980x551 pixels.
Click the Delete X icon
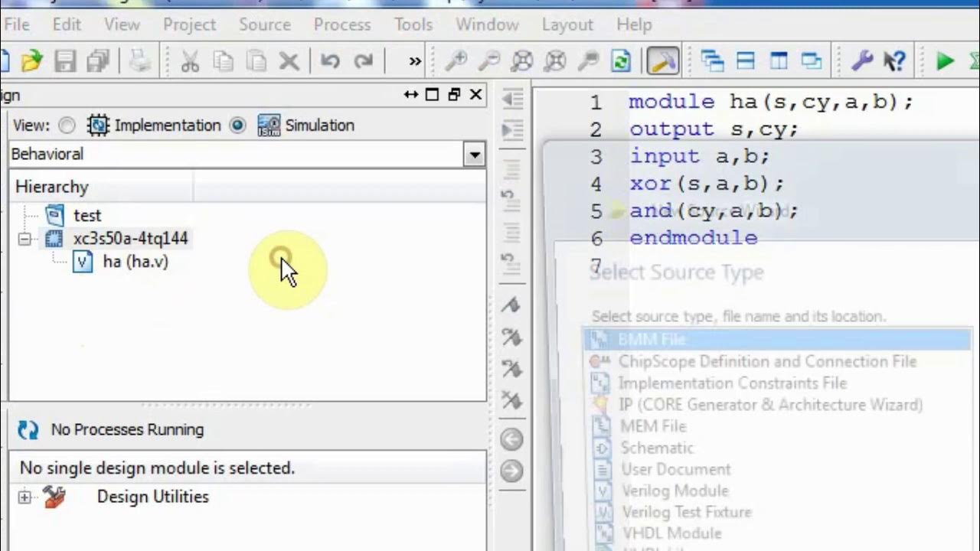[x=289, y=61]
